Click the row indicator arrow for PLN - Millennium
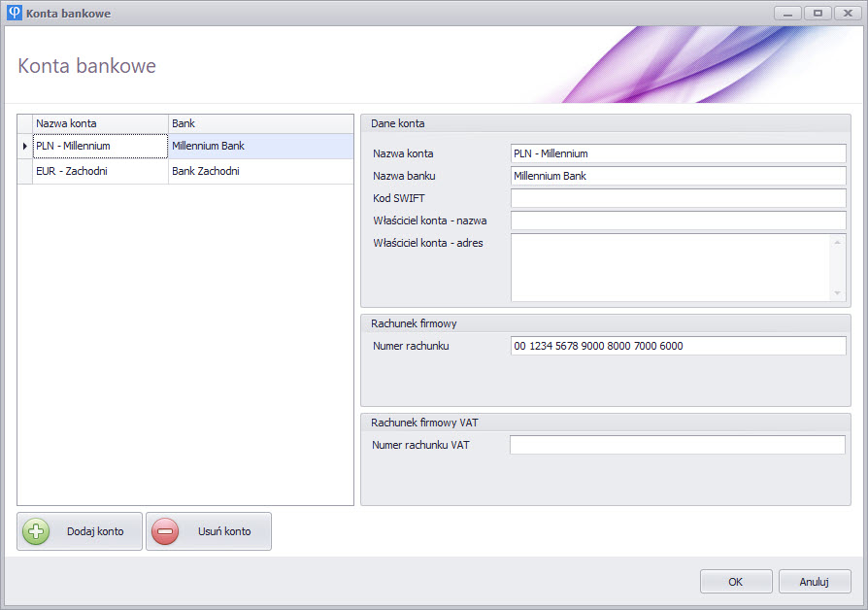Viewport: 868px width, 610px height. [24, 146]
